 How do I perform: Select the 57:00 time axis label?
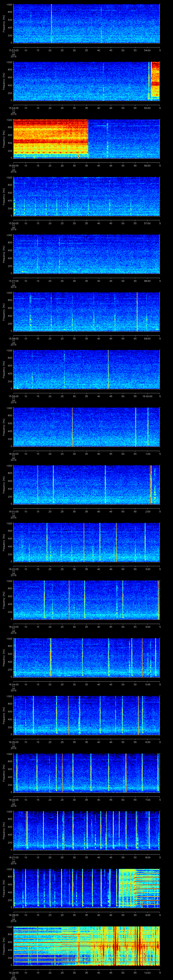click(147, 223)
